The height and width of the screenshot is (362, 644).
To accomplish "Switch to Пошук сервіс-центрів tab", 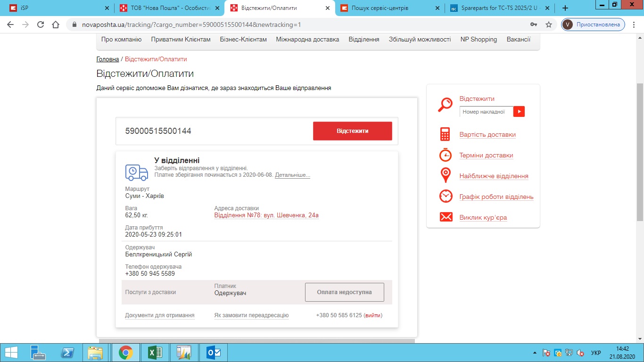I will click(x=390, y=8).
